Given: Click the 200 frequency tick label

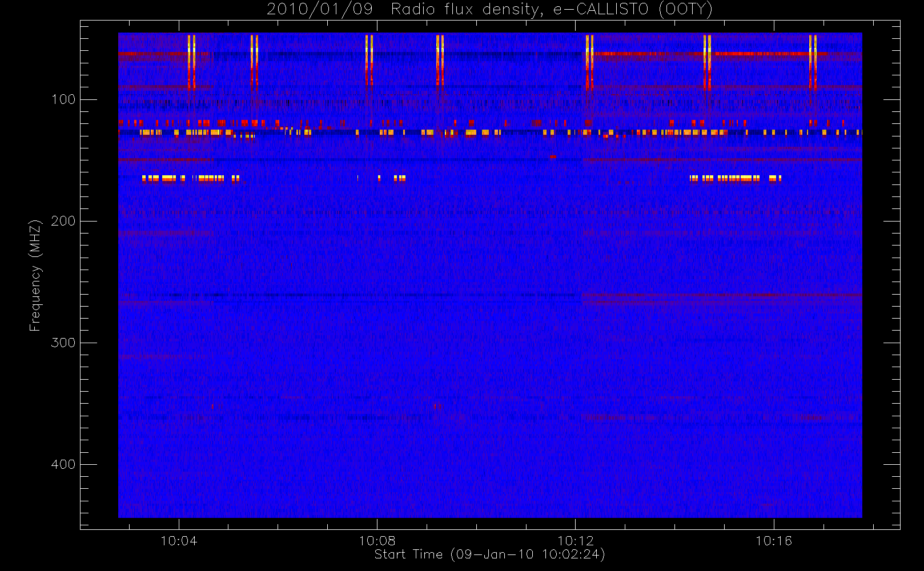Looking at the screenshot, I should 63,221.
